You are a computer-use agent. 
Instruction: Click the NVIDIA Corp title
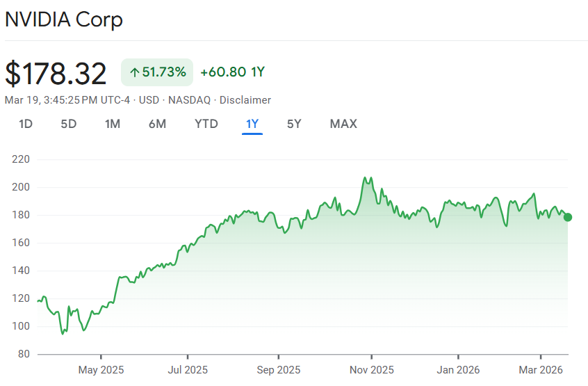click(64, 19)
